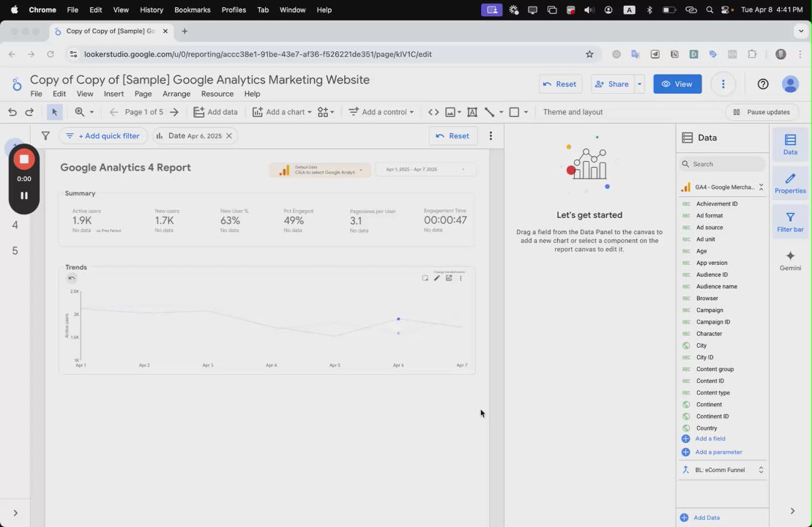Select the line drawing tool
812x527 pixels.
pos(489,112)
